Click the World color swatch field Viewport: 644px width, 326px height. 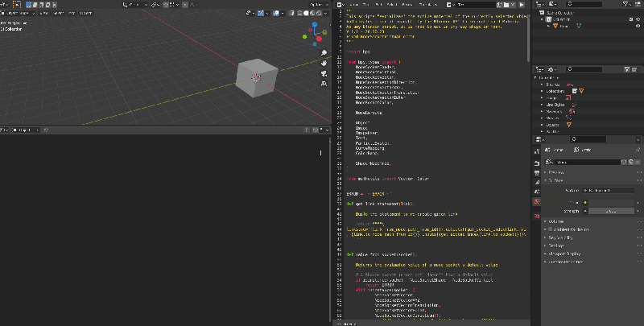611,202
